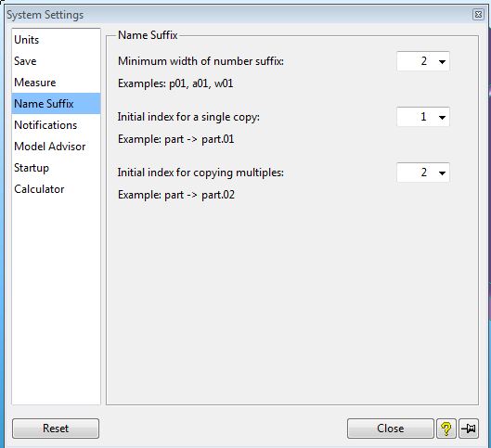491x448 pixels.
Task: Click the Close button
Action: [391, 429]
